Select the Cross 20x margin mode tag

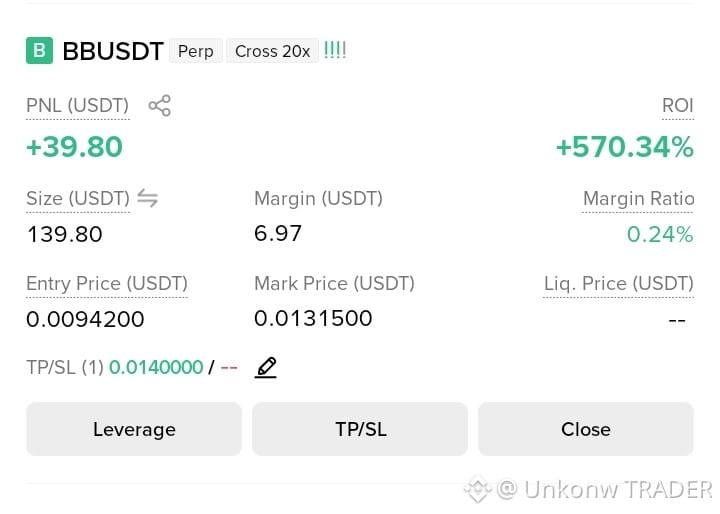pos(272,51)
